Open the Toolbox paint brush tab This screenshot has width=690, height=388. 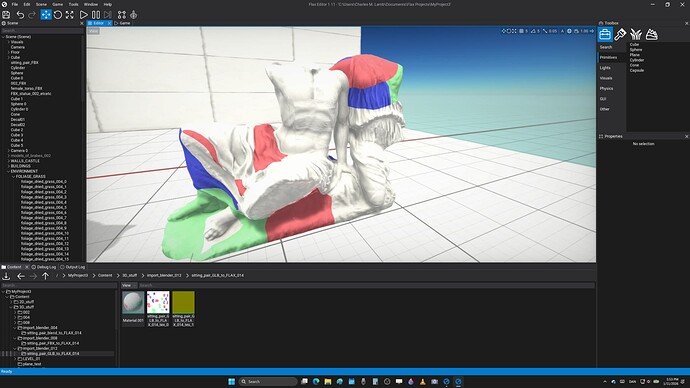click(620, 34)
